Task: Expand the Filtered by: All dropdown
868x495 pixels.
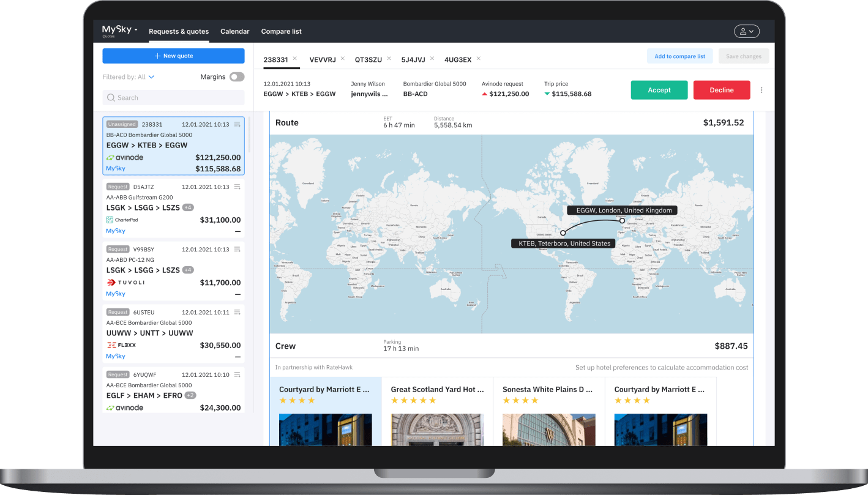Action: [129, 77]
